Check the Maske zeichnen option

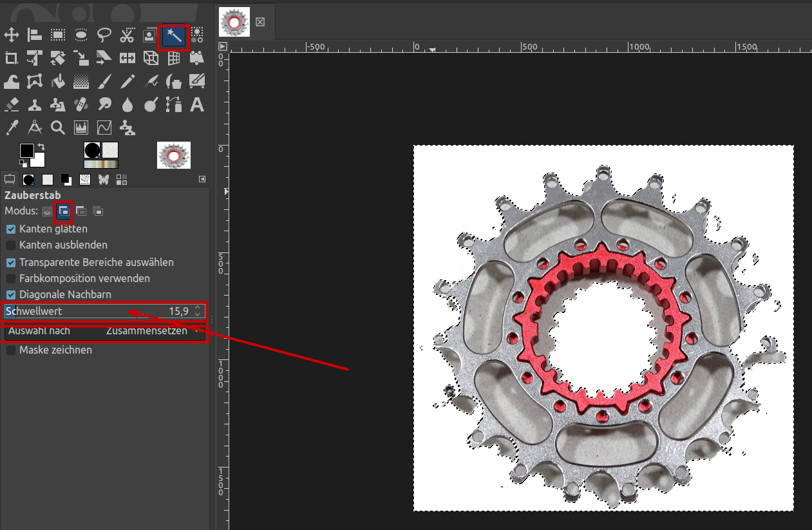click(11, 350)
